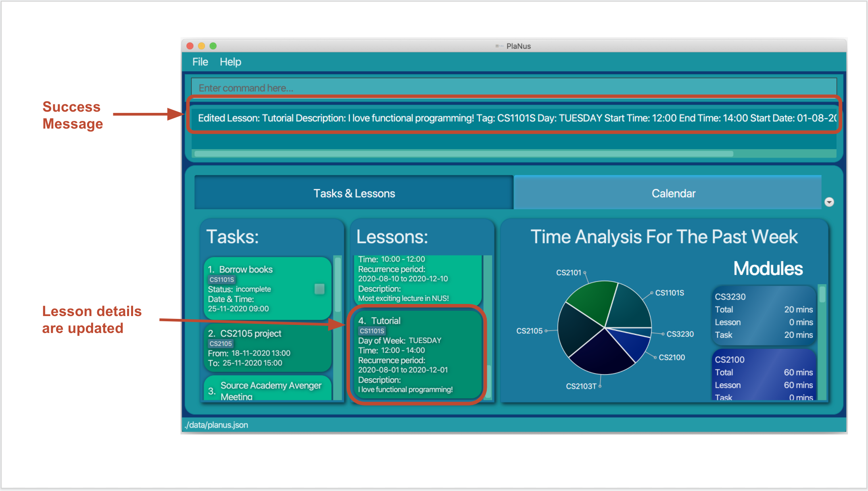Click the Modules list vertical scrollbar
The width and height of the screenshot is (868, 491).
(x=822, y=294)
